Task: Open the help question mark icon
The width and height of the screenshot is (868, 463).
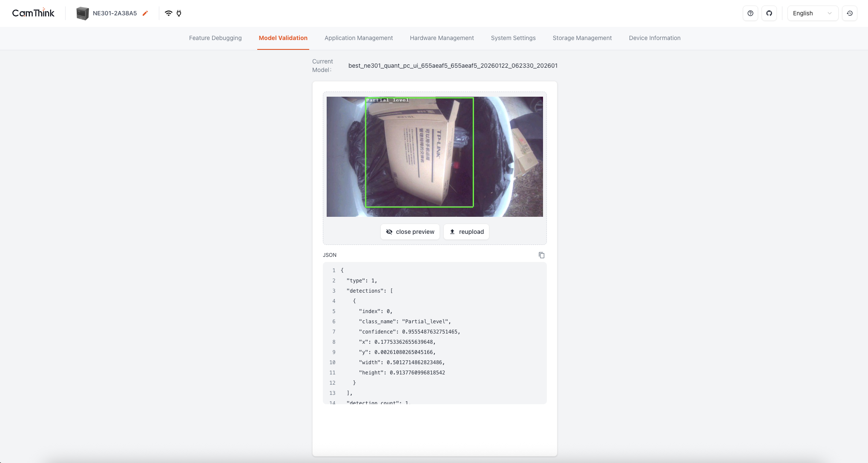Action: tap(750, 13)
